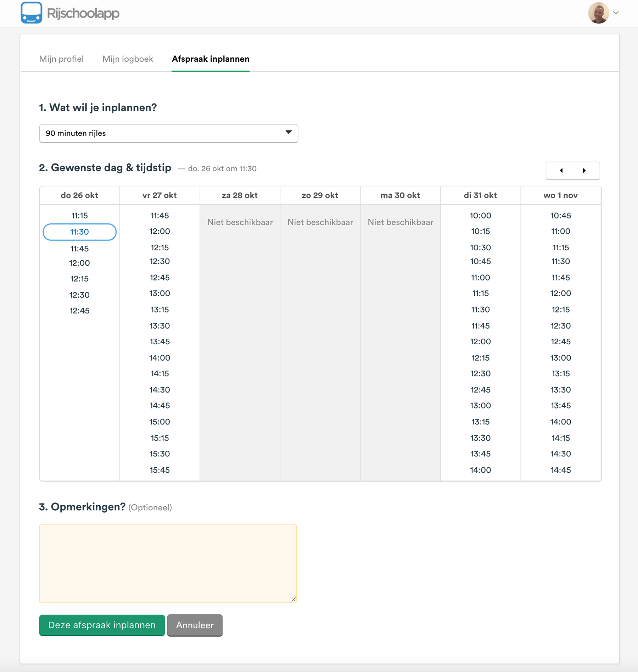
Task: Pick 13:00 on vr 27 okt
Action: point(159,293)
